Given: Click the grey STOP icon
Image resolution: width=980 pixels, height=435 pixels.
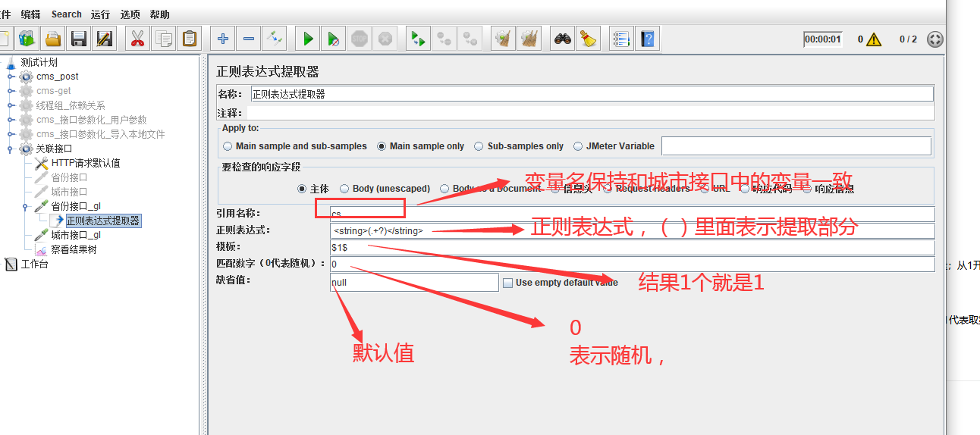Looking at the screenshot, I should [x=359, y=39].
